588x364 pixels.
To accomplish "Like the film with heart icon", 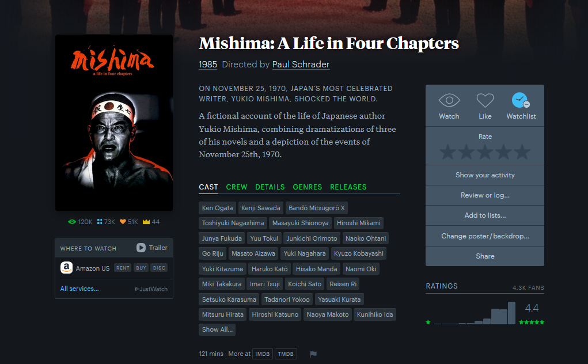I will click(x=485, y=100).
